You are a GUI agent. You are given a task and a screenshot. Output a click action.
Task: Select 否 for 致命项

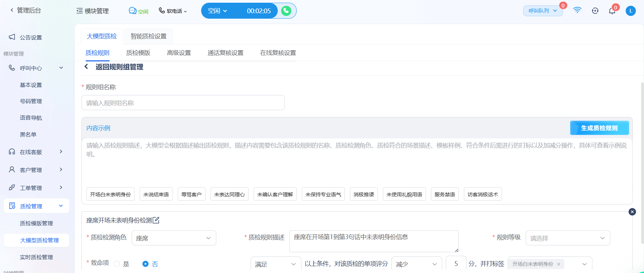pyautogui.click(x=145, y=264)
